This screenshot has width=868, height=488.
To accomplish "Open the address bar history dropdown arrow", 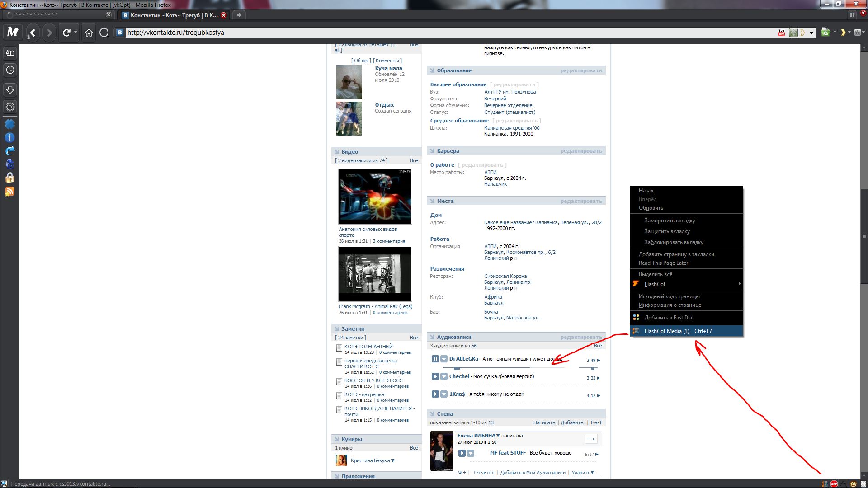I will [x=811, y=33].
